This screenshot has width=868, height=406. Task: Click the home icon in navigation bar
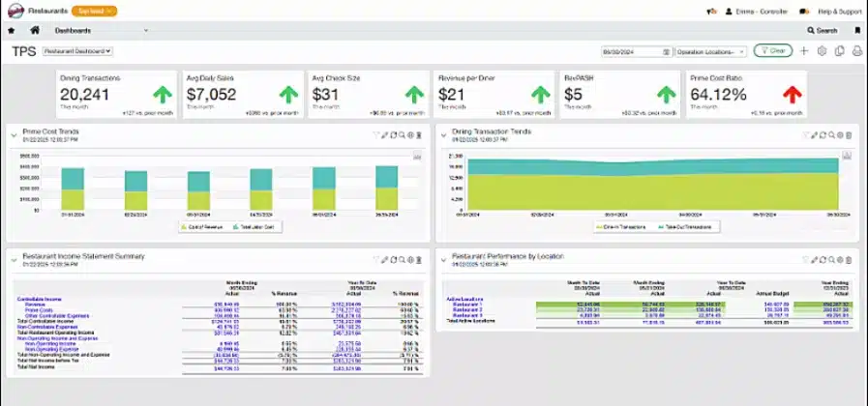pyautogui.click(x=34, y=30)
